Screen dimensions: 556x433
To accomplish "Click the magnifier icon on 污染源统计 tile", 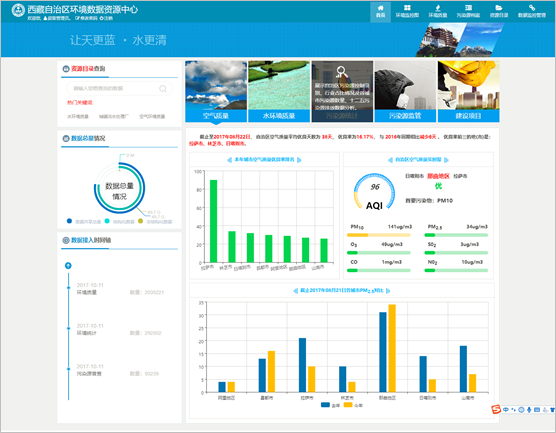I will [x=341, y=72].
